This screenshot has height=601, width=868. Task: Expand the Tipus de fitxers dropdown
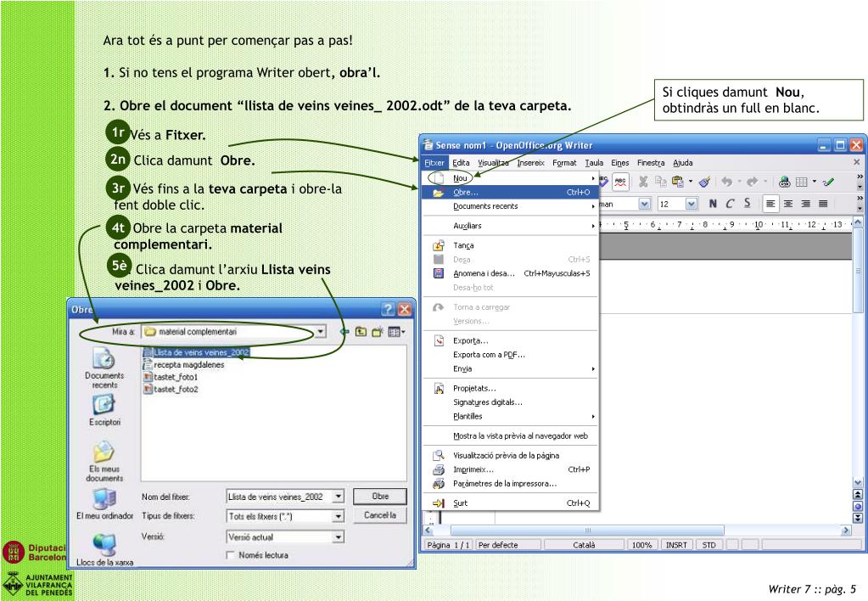pyautogui.click(x=339, y=516)
